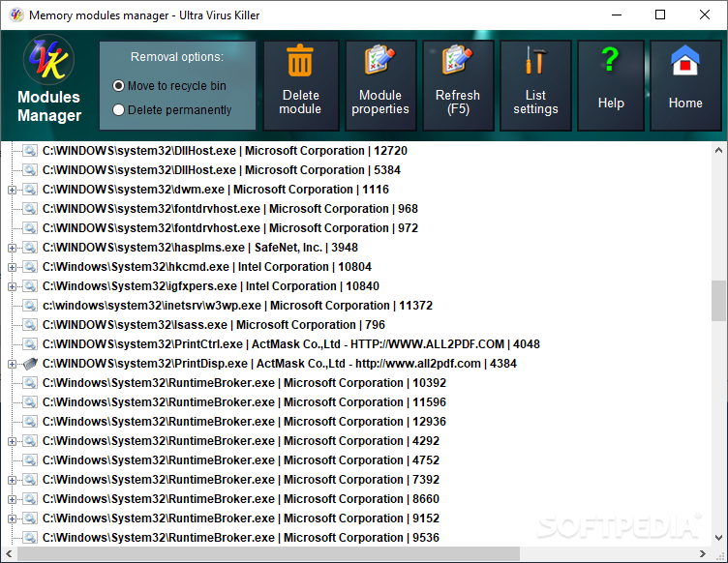Select the dwm.exe | Microsoft Corporation | 1116 row
The width and height of the screenshot is (728, 563).
[x=216, y=190]
